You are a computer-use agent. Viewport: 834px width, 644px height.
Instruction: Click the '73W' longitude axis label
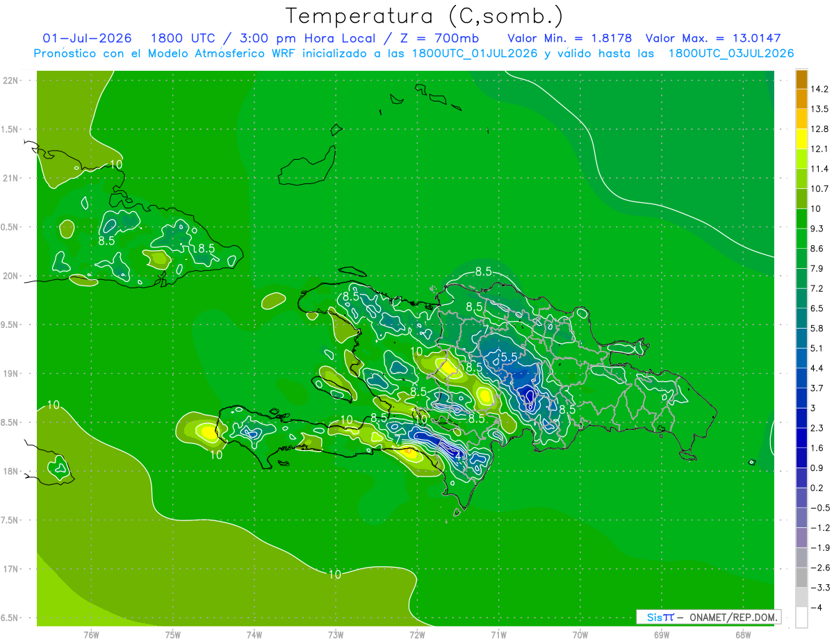coord(336,635)
